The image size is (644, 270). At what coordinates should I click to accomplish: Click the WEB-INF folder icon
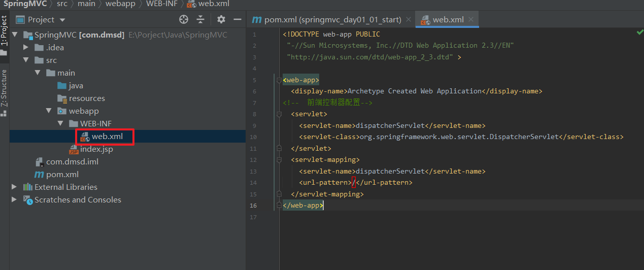click(x=73, y=124)
